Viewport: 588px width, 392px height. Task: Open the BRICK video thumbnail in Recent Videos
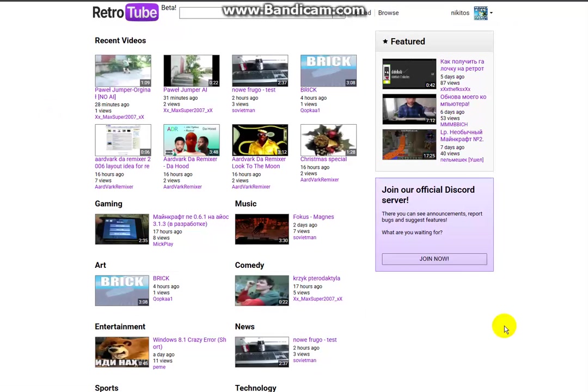pos(328,70)
